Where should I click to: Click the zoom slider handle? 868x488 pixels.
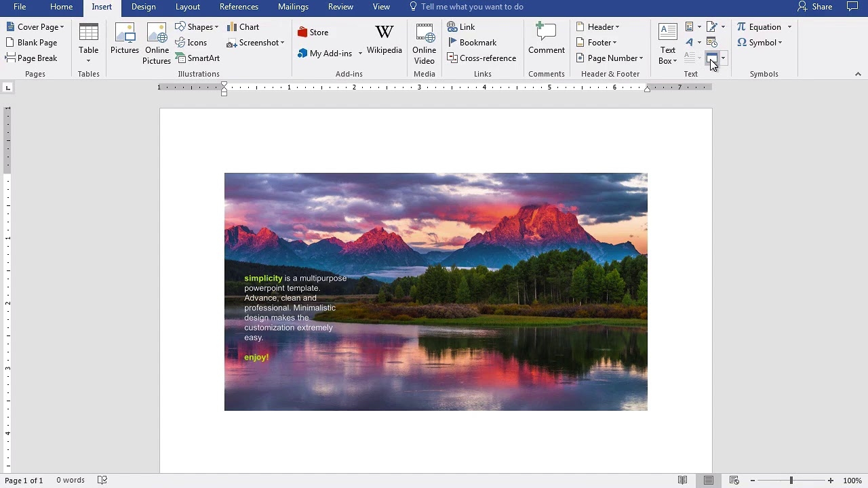tap(791, 481)
